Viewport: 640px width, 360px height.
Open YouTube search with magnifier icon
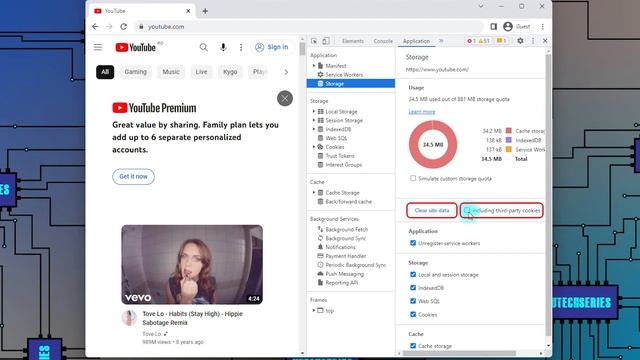[203, 47]
